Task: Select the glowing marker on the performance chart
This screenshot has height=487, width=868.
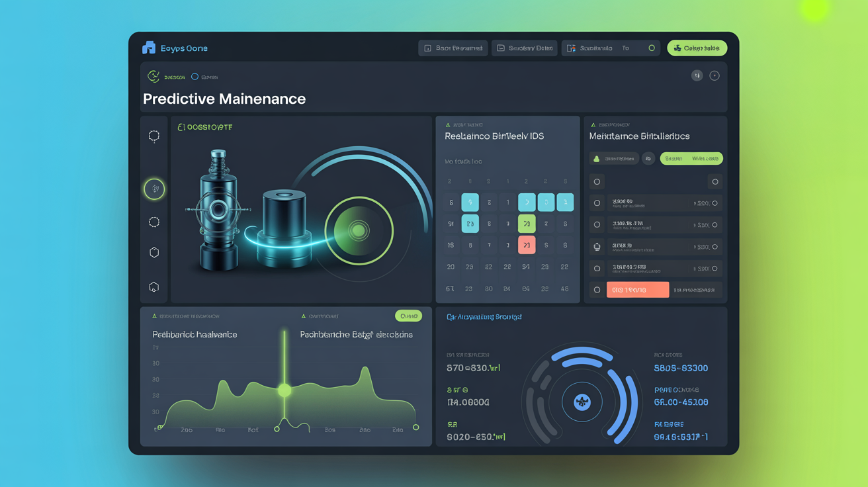Action: pos(285,390)
